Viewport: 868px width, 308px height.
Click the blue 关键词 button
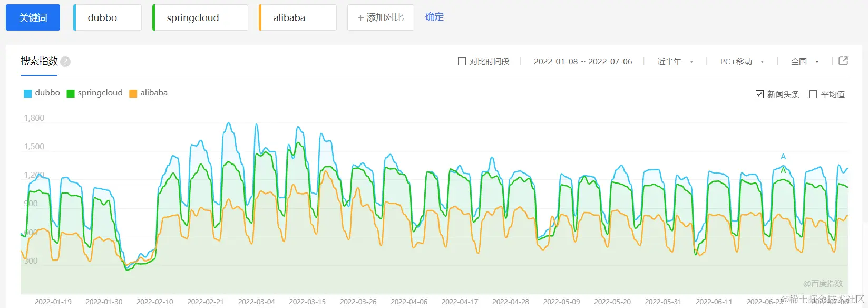tap(33, 17)
